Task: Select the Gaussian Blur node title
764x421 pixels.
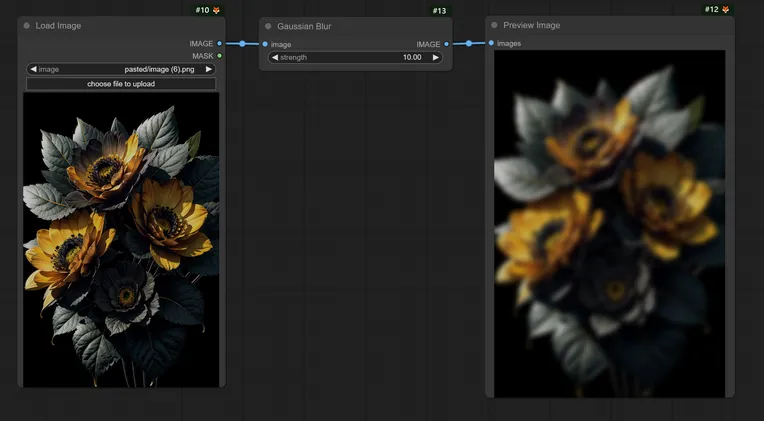Action: (x=304, y=26)
